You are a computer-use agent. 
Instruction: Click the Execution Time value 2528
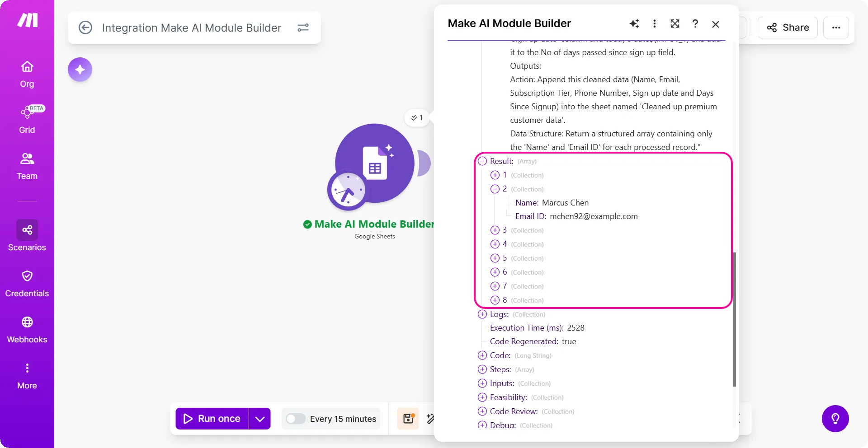(x=576, y=328)
